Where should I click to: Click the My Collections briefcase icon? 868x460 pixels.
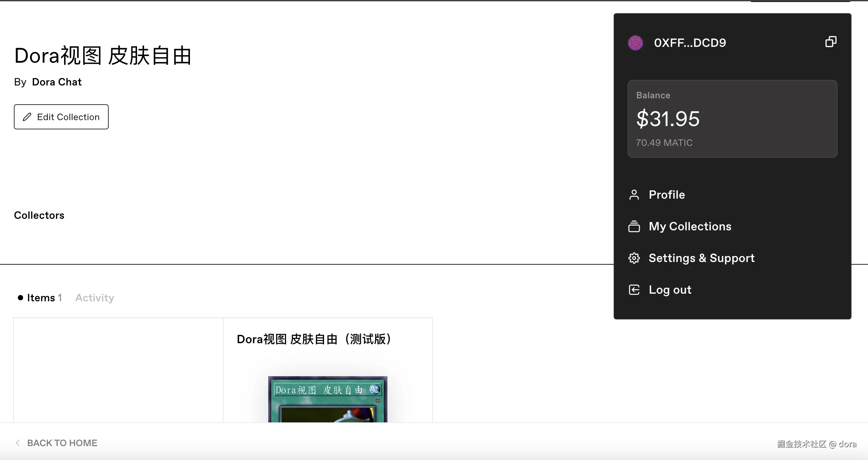[x=634, y=226]
